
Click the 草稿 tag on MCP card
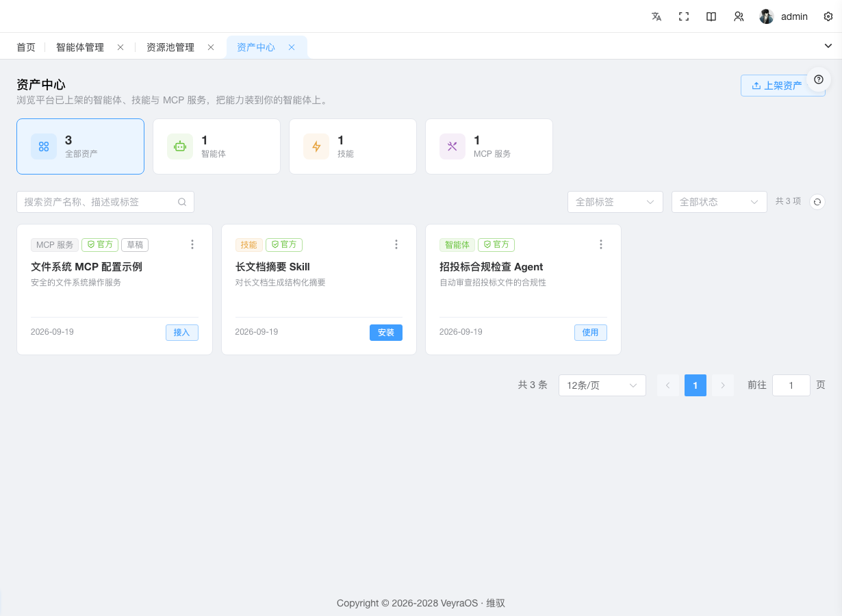pyautogui.click(x=135, y=244)
